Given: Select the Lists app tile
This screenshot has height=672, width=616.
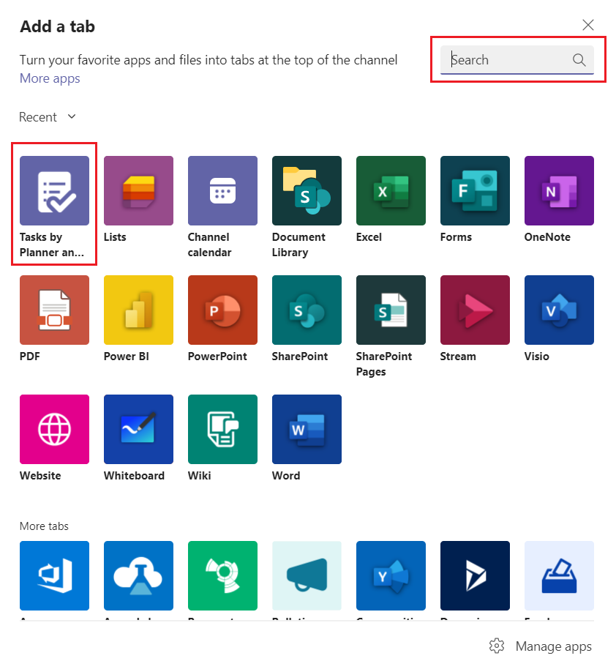Looking at the screenshot, I should click(138, 191).
